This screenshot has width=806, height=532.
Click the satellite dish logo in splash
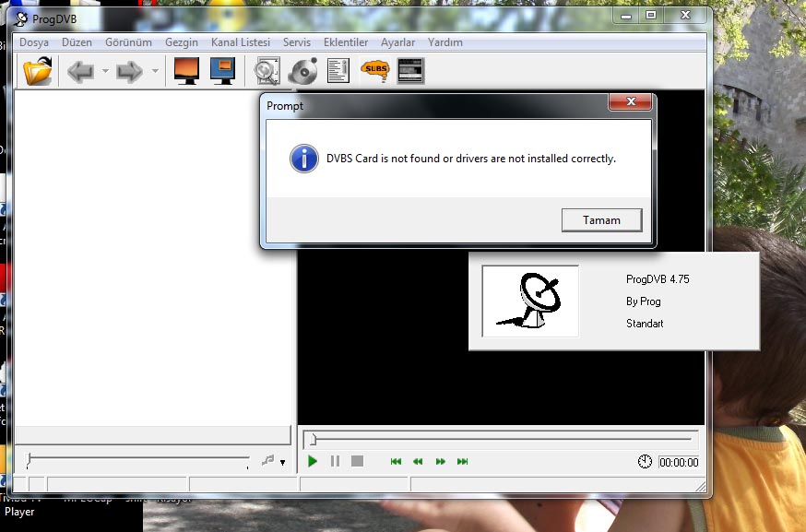(x=530, y=301)
